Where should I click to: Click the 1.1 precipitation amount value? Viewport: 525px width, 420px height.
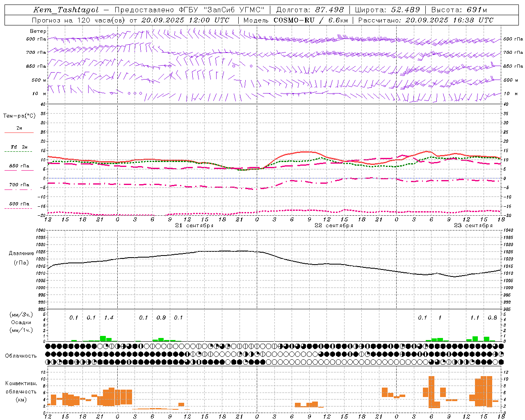click(475, 318)
